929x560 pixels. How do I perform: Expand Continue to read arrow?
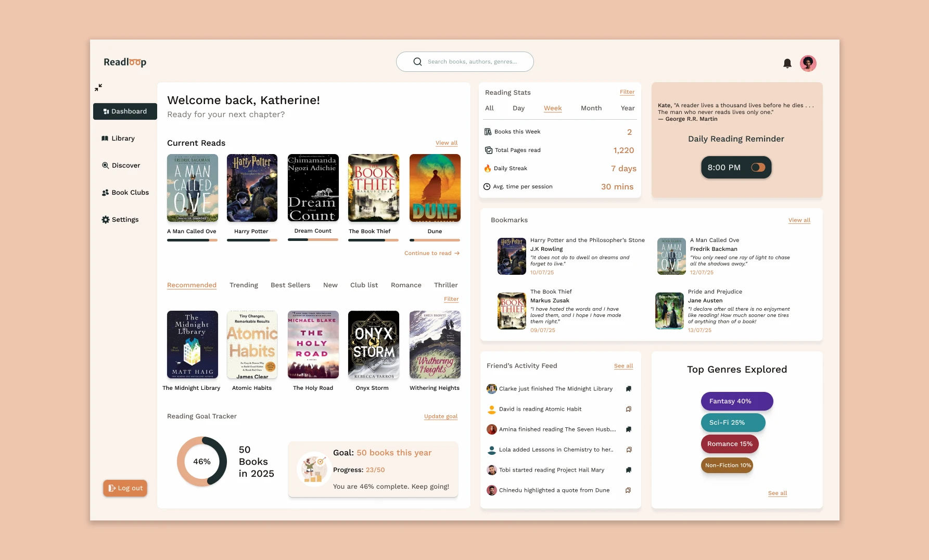coord(457,253)
